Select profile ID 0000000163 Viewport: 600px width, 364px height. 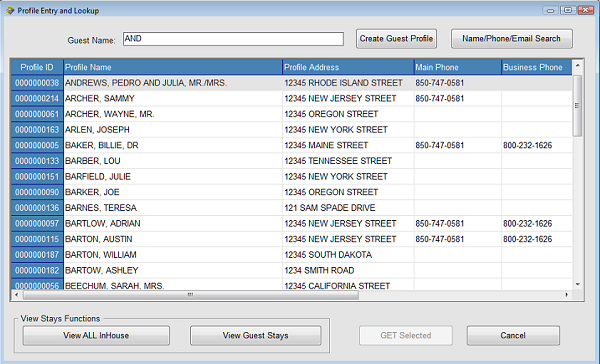coord(37,130)
